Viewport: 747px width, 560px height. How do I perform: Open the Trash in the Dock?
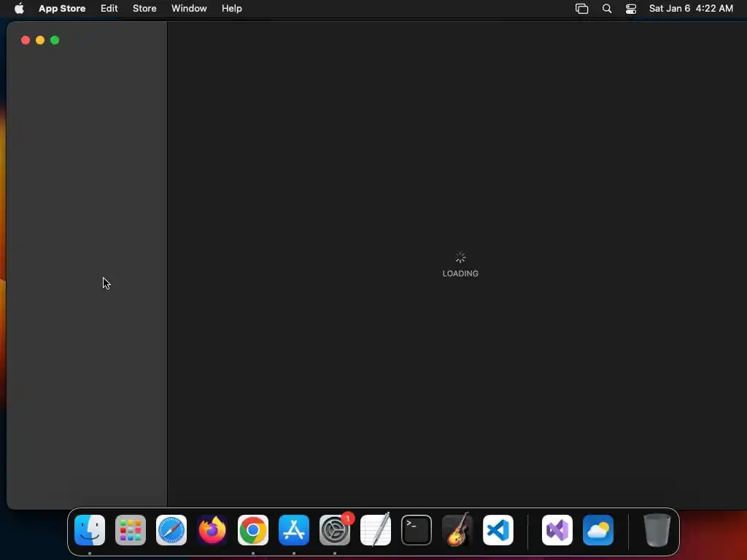click(657, 530)
